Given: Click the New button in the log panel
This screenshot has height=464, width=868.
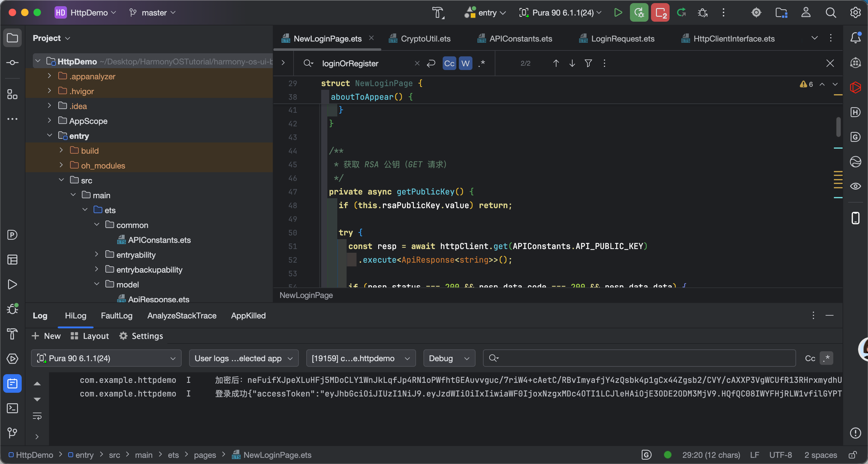Looking at the screenshot, I should 46,336.
